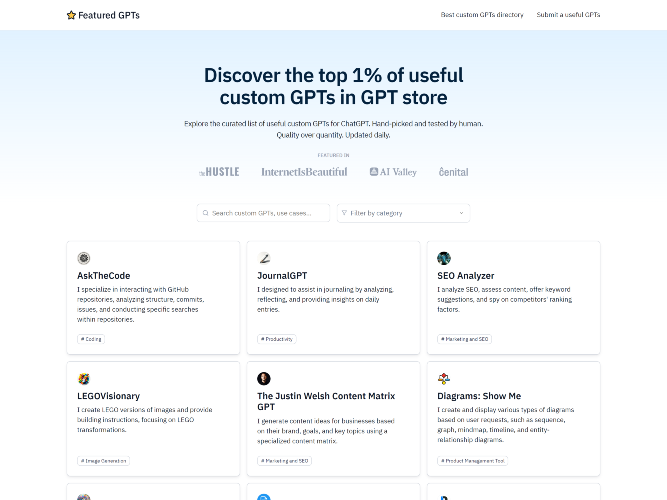The image size is (667, 500).
Task: Click the AskTheCode avatar icon
Action: coord(84,258)
